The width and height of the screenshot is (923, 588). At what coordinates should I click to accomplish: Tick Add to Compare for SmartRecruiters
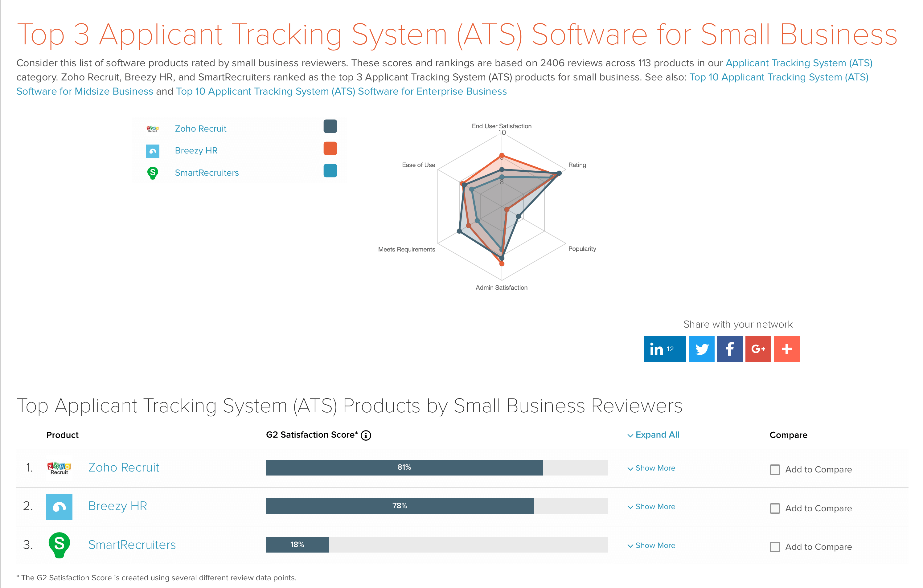tap(775, 547)
